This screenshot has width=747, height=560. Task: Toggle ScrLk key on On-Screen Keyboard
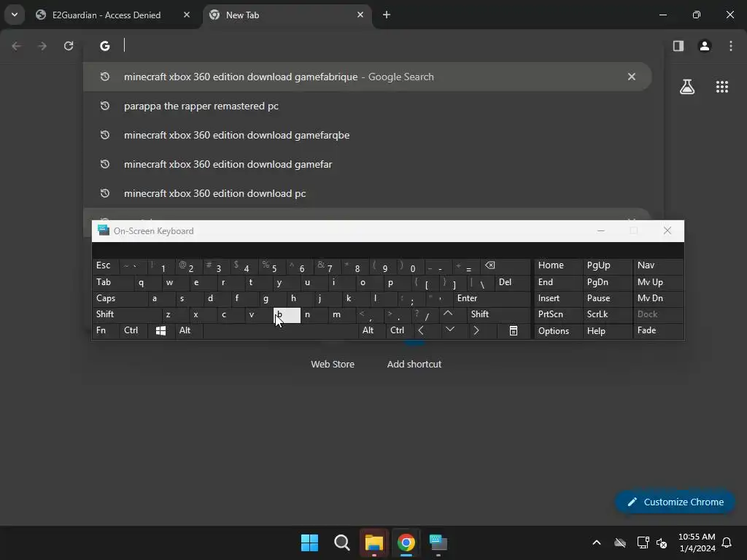tap(607, 314)
